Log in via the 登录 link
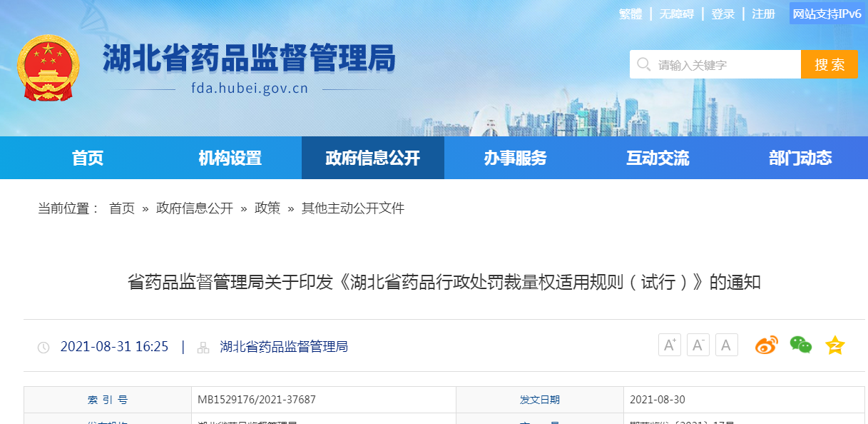868x424 pixels. (723, 14)
